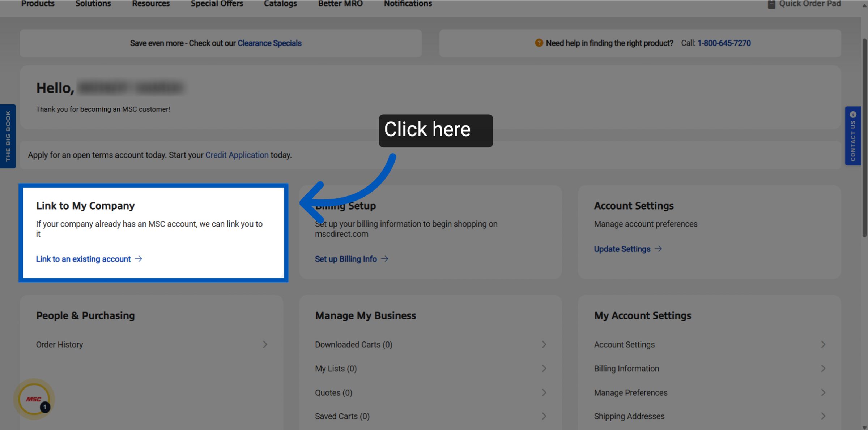
Task: Open The Big Book side tab
Action: click(8, 136)
